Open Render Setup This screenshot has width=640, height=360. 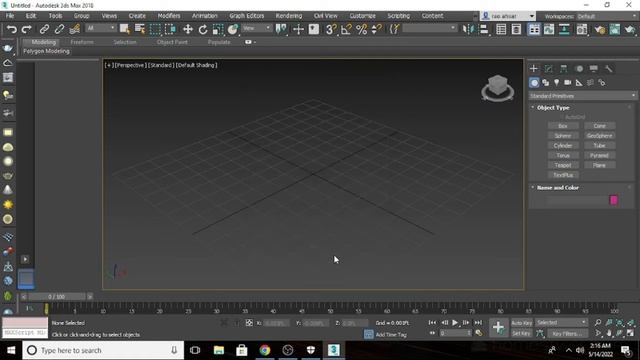coord(599,29)
